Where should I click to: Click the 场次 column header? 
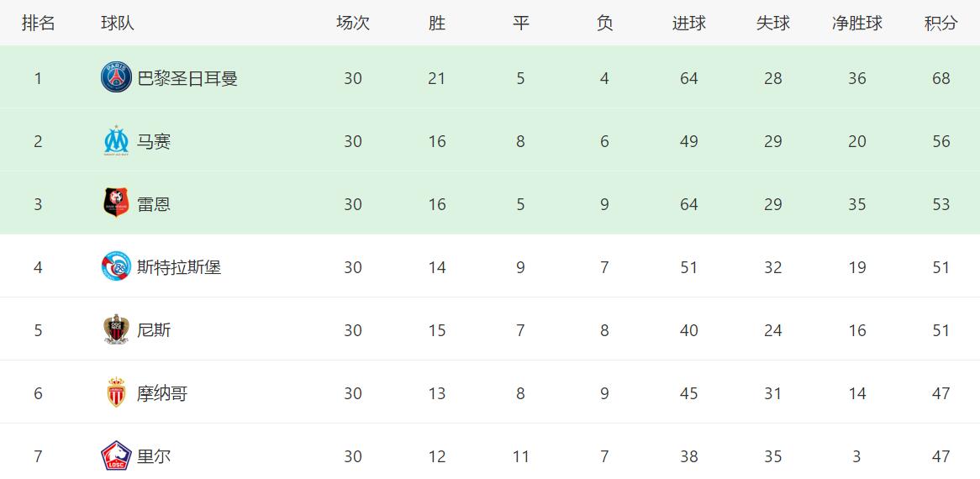(353, 24)
